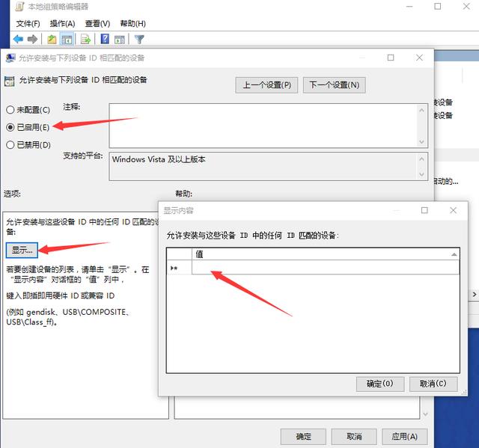Click the supported platform scroll down arrow
This screenshot has width=479, height=448.
pos(422,174)
